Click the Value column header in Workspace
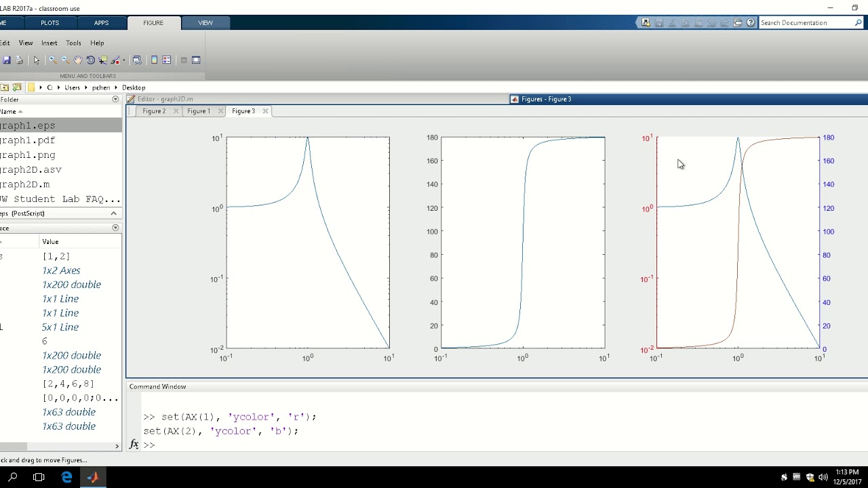Image resolution: width=868 pixels, height=488 pixels. click(x=50, y=242)
